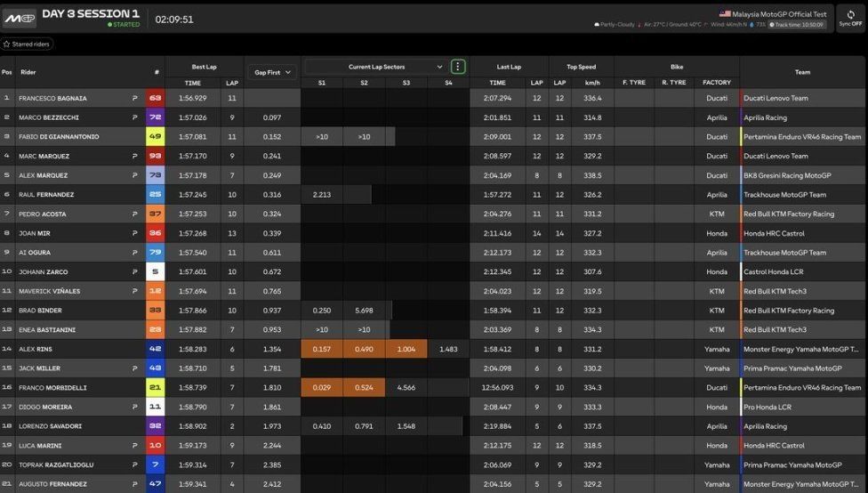868x493 pixels.
Task: Sort by the Best Lap TIME header
Action: click(x=193, y=83)
